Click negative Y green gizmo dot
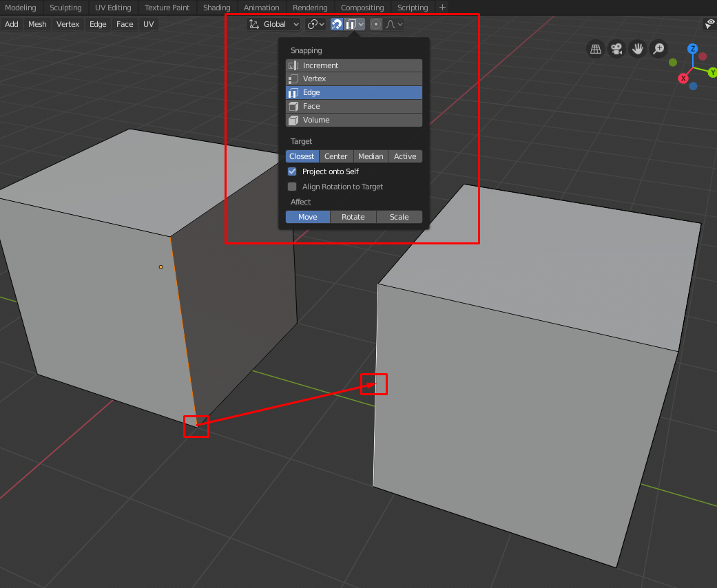717x588 pixels. [x=673, y=62]
